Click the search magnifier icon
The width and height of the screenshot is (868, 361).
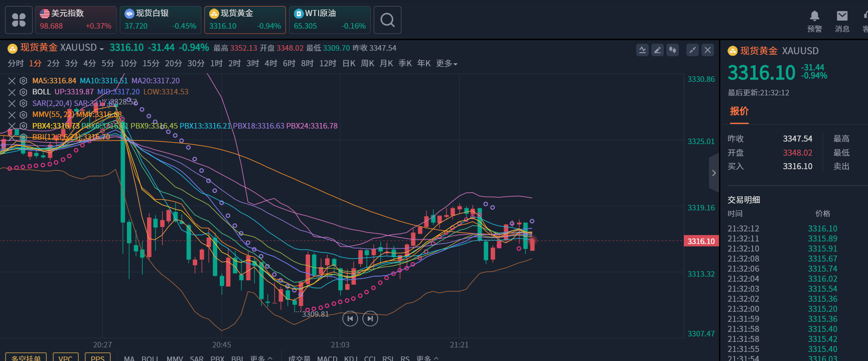pos(387,20)
